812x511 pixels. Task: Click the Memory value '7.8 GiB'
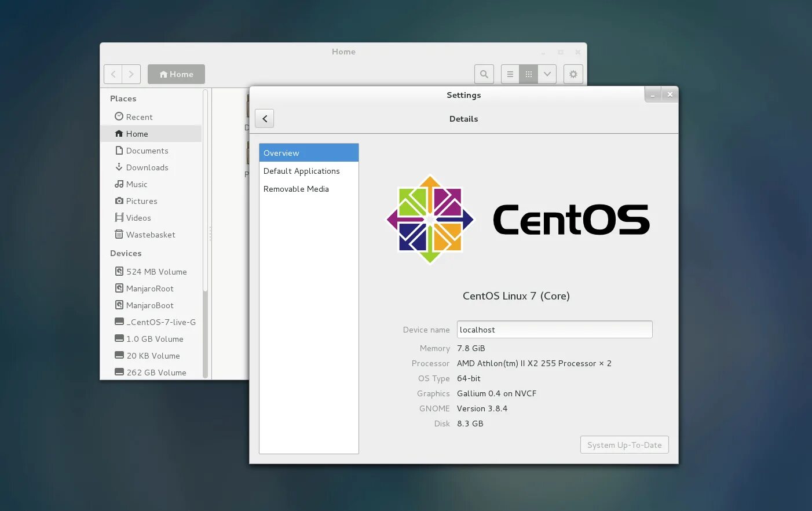pos(471,348)
